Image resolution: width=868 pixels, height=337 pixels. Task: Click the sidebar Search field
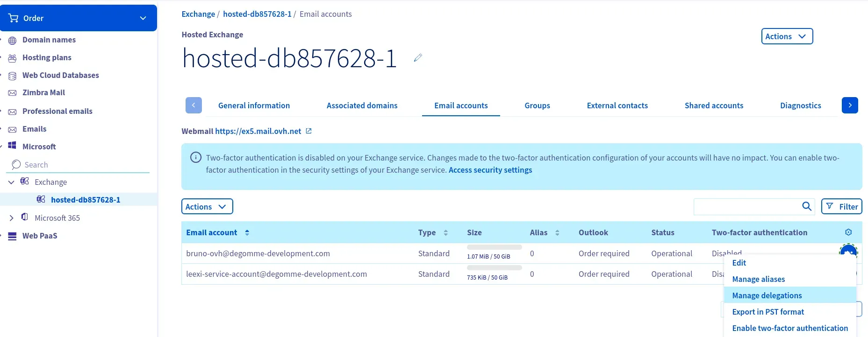pyautogui.click(x=84, y=165)
